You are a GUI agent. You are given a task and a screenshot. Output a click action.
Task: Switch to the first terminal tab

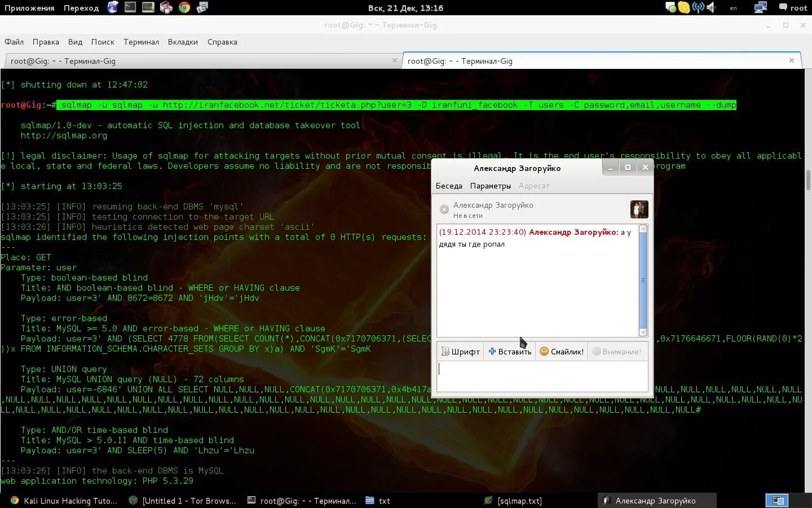(202, 61)
